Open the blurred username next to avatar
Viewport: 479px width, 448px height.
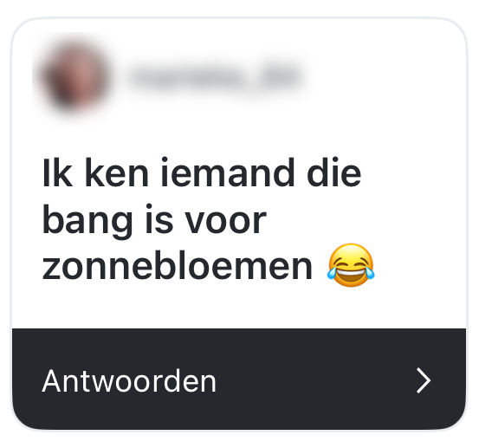pos(216,76)
